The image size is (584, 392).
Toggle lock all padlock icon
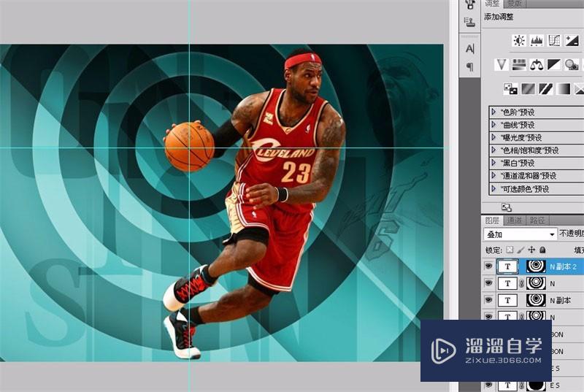coord(542,250)
